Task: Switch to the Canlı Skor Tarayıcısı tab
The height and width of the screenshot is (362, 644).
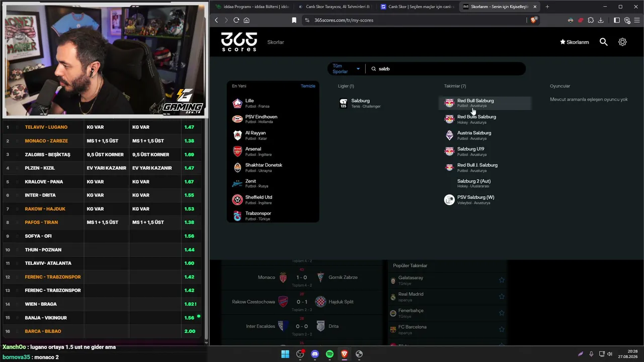Action: [x=334, y=7]
